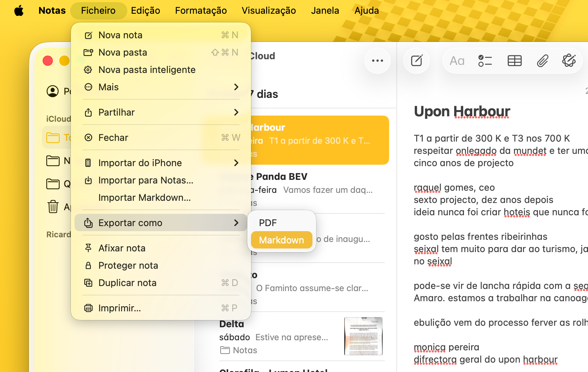
Task: Select Importar para Notas…
Action: tap(161, 180)
